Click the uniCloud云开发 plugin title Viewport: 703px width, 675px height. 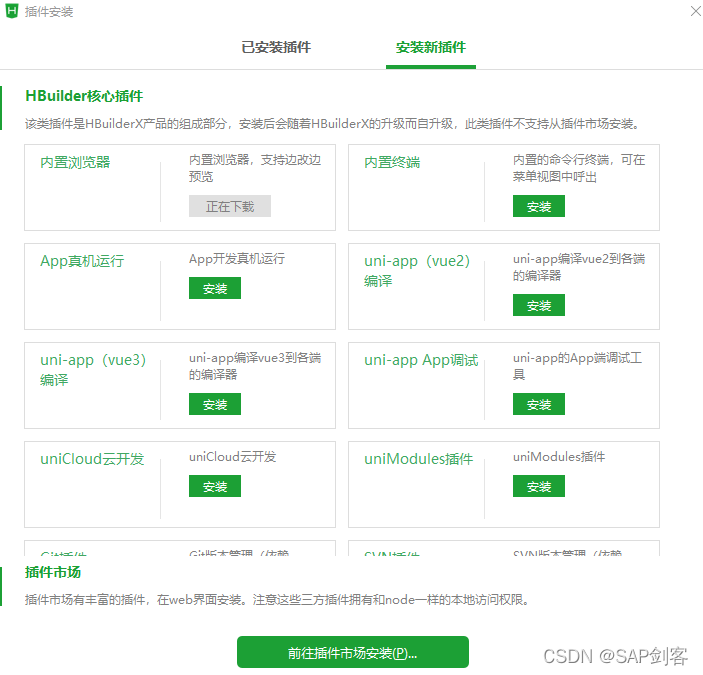pos(92,459)
